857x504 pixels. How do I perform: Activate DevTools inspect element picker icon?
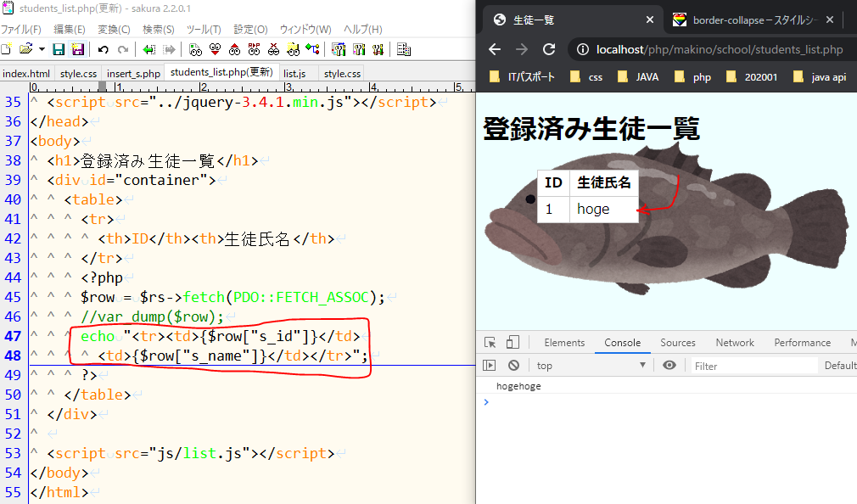[x=490, y=343]
